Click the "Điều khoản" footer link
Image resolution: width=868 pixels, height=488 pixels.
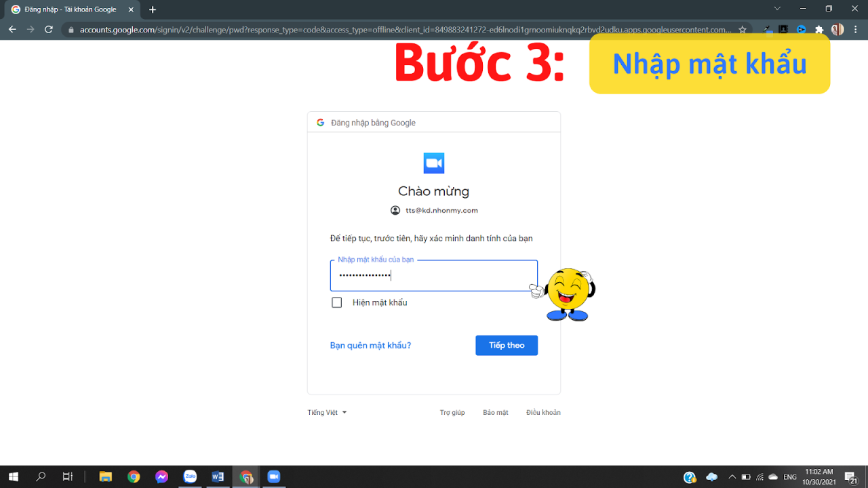(542, 412)
